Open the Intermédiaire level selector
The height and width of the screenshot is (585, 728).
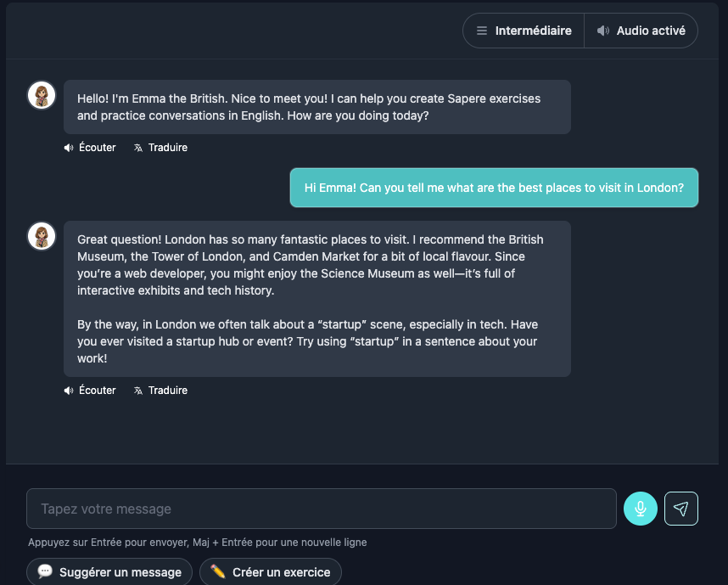coord(524,31)
